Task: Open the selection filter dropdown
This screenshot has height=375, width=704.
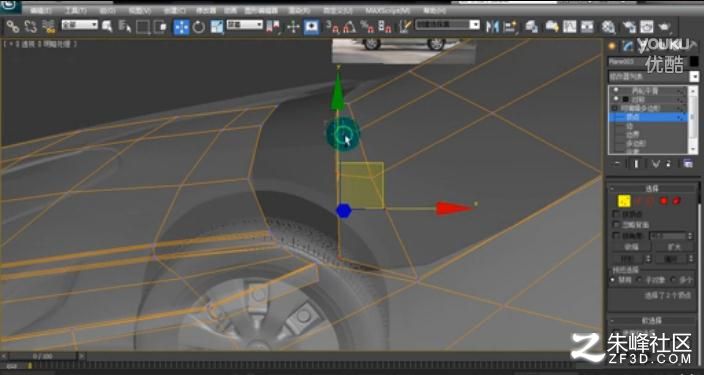Action: pos(79,25)
